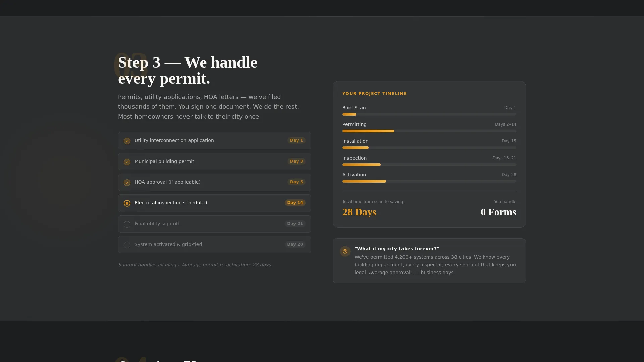Click the 0 Forms stat
Image resolution: width=644 pixels, height=362 pixels.
click(498, 212)
